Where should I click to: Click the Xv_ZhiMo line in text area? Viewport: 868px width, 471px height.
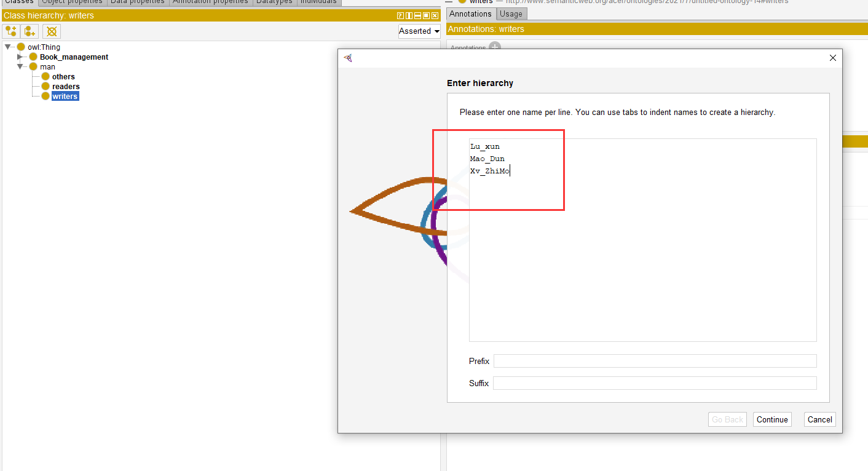pos(490,171)
